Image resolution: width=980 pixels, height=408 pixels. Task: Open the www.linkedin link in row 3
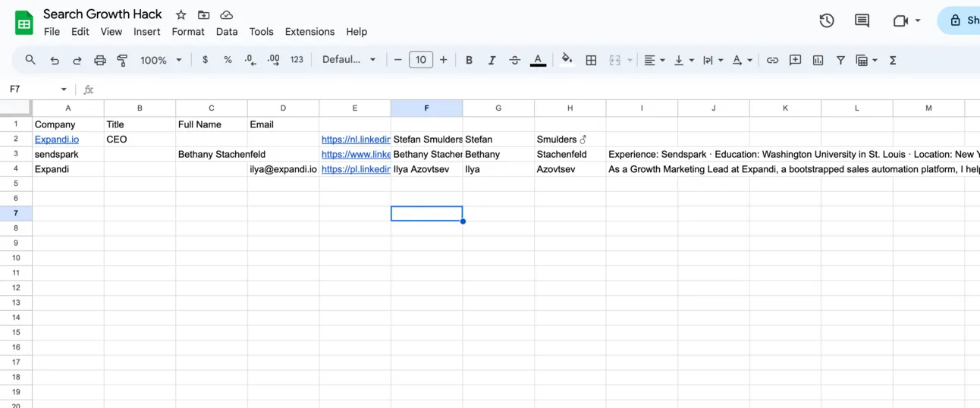tap(356, 154)
